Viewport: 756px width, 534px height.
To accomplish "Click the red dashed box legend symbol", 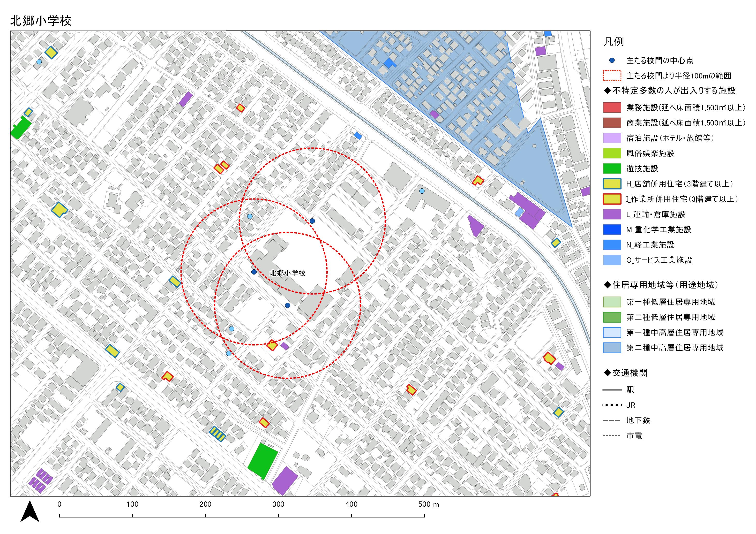I will [x=612, y=76].
